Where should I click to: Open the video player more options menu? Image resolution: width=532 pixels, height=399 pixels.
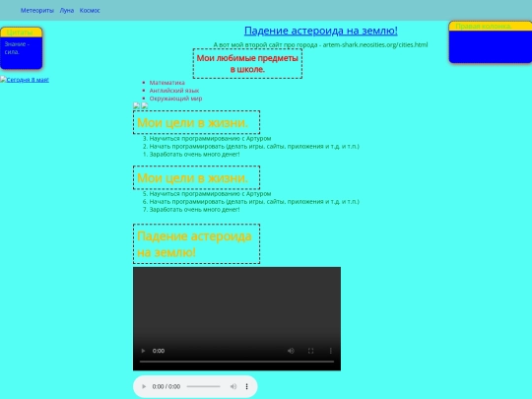coord(330,351)
